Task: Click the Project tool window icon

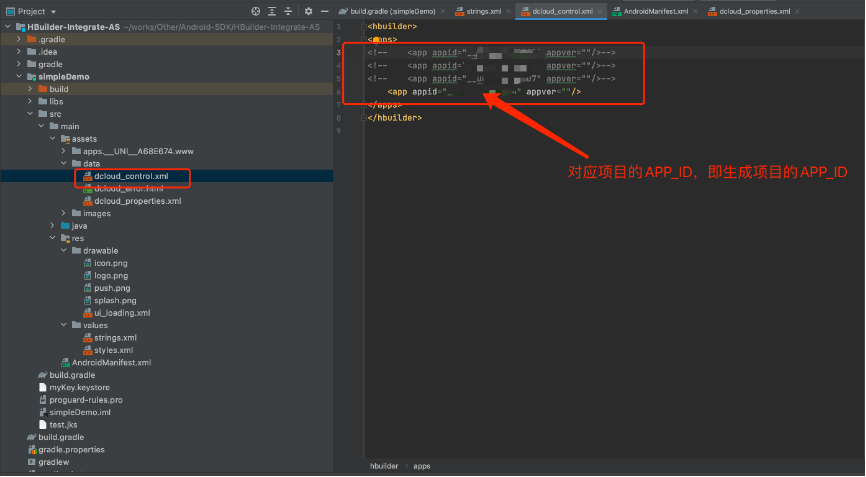Action: pyautogui.click(x=10, y=11)
